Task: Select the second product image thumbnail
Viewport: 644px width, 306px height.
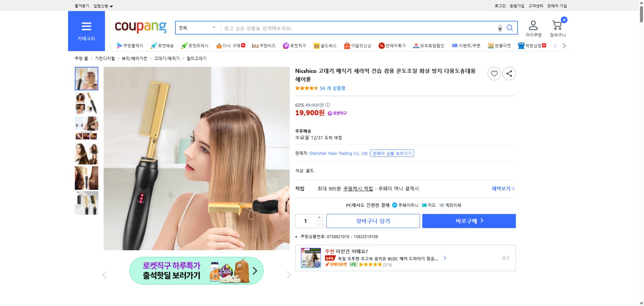Action: [x=86, y=103]
